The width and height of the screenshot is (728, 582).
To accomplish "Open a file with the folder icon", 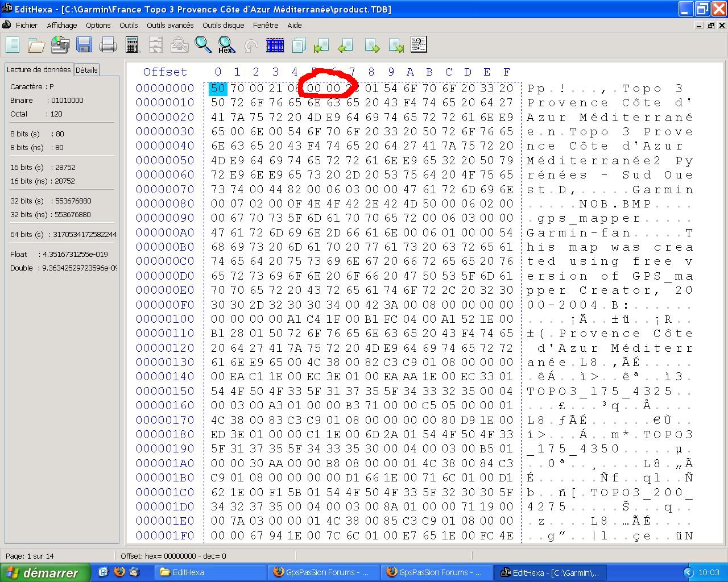I will pyautogui.click(x=36, y=45).
